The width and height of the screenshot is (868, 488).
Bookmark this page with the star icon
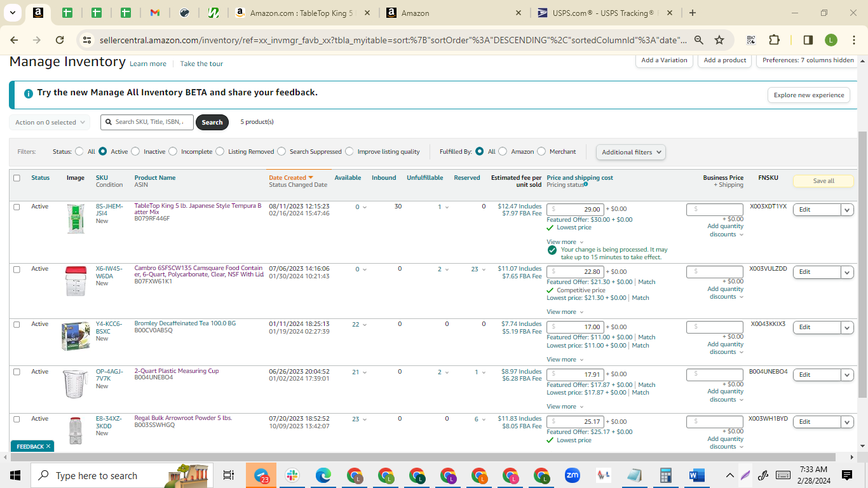pyautogui.click(x=719, y=40)
